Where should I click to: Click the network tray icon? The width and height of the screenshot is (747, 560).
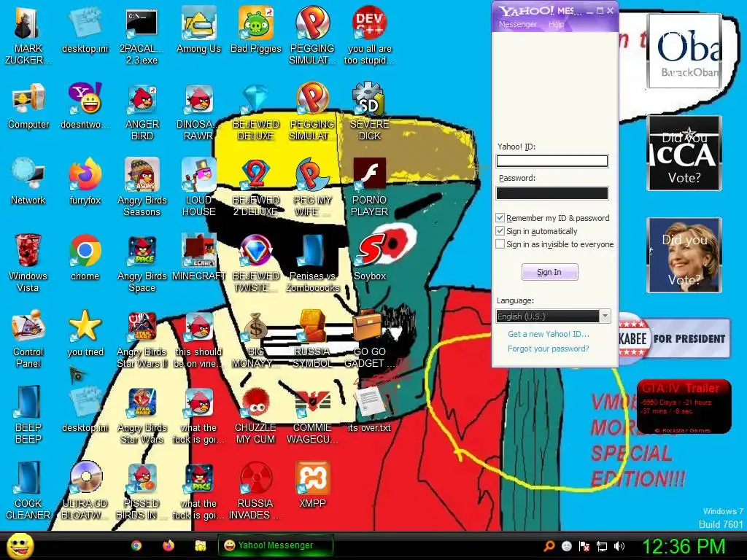click(x=602, y=546)
